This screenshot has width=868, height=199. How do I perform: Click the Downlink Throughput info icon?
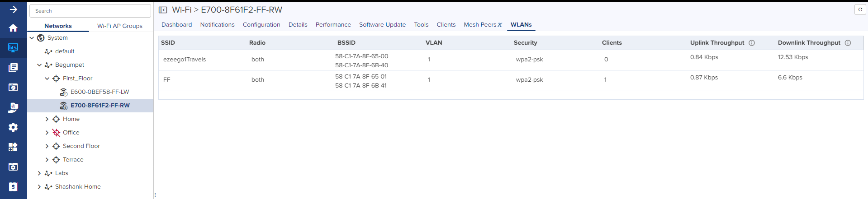(848, 43)
